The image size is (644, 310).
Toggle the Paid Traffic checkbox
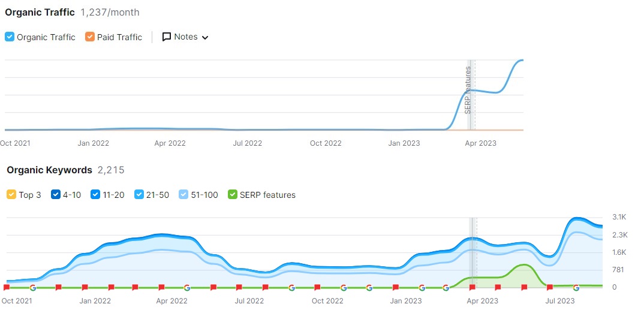click(90, 37)
